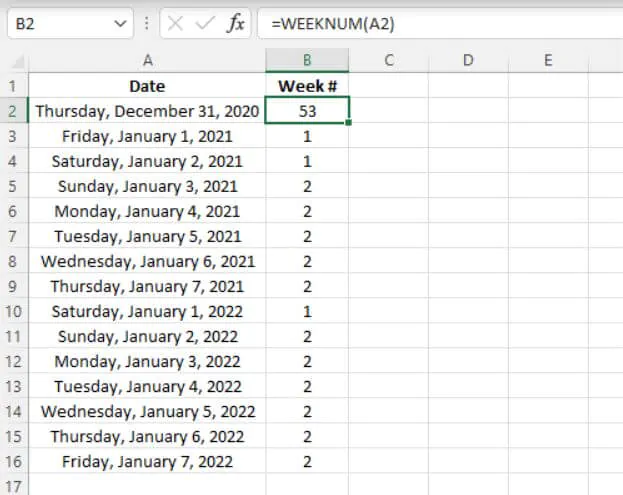Expand the Name Box dropdown arrow
The image size is (623, 495).
tap(121, 24)
